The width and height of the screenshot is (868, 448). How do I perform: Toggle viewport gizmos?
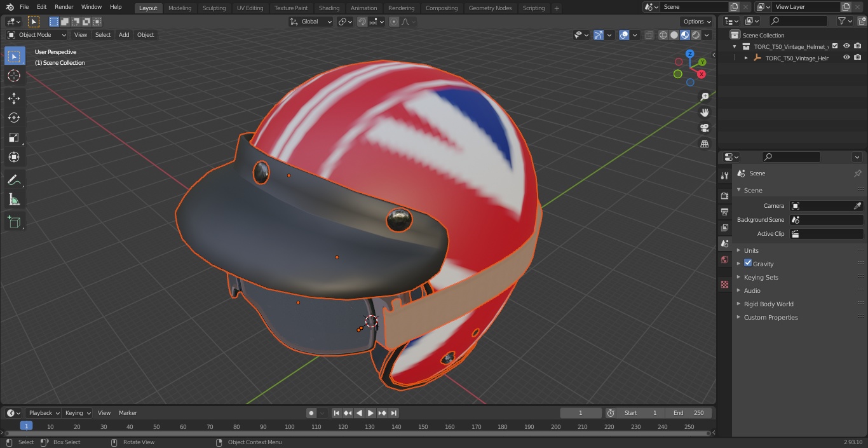[x=599, y=35]
